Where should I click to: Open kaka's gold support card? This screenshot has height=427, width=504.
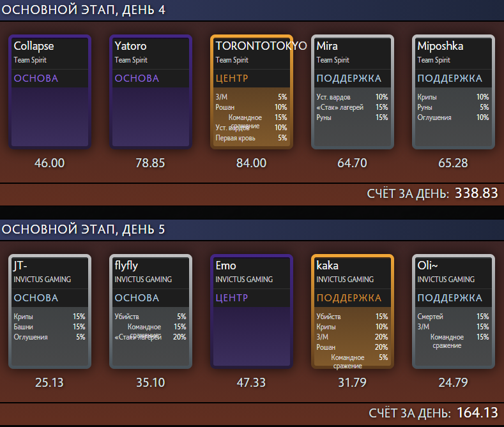click(x=353, y=311)
